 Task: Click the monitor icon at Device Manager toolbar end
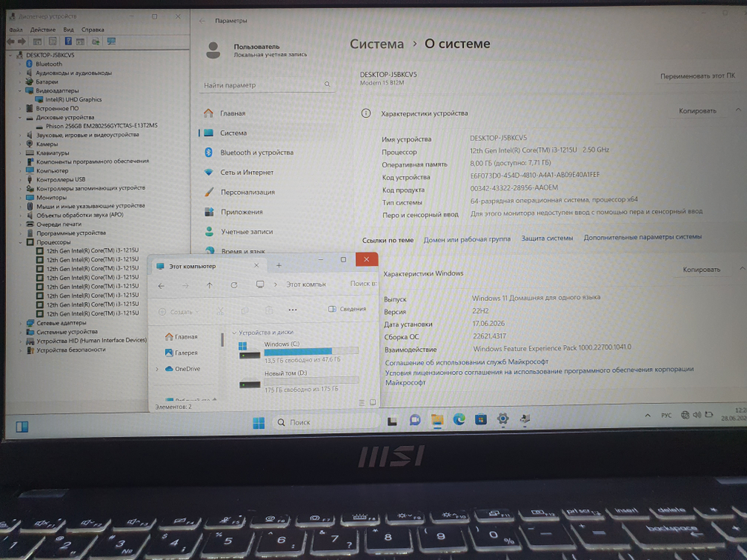tap(111, 41)
